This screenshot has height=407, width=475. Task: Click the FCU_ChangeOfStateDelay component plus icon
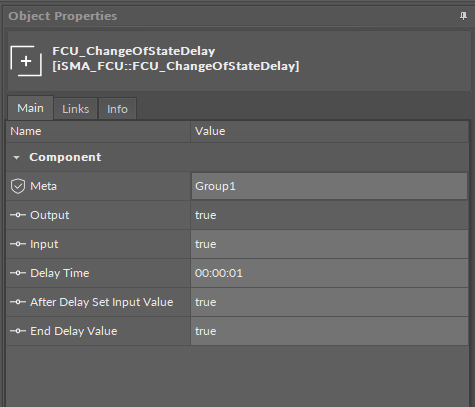26,61
